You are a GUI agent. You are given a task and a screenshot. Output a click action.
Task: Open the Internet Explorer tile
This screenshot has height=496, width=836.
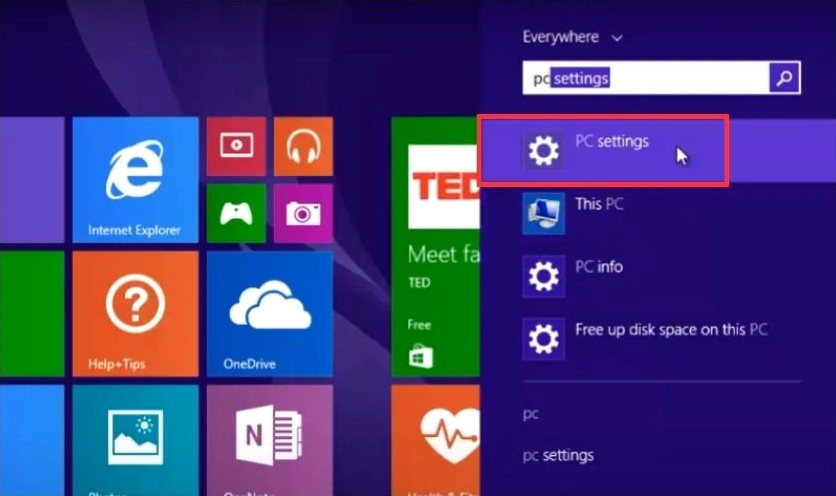135,179
